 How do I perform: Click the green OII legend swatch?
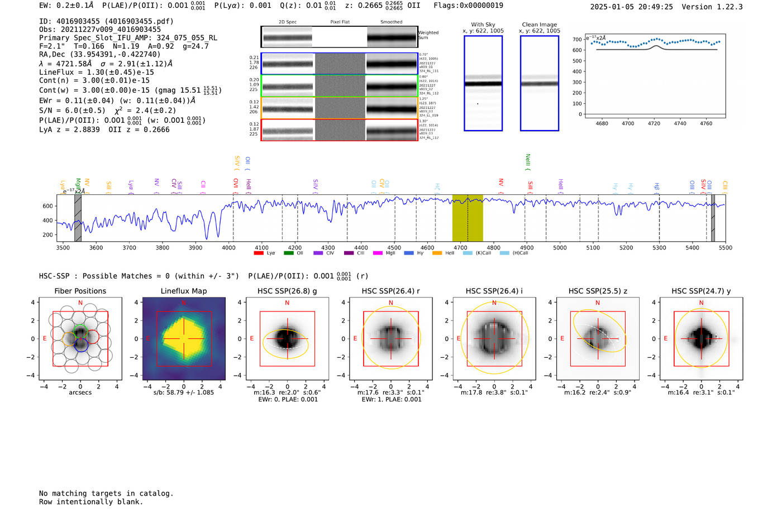[x=288, y=253]
